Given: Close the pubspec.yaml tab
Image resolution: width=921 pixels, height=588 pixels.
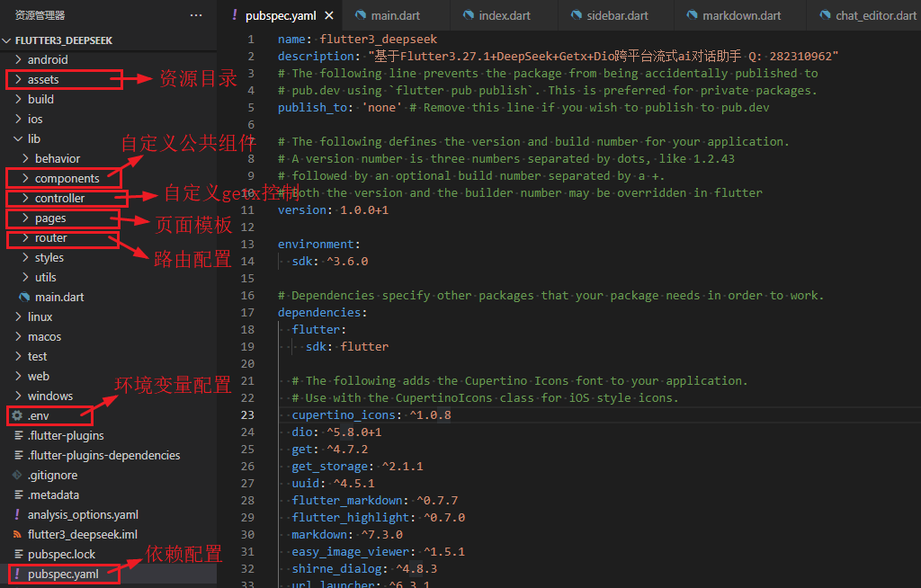Looking at the screenshot, I should (328, 15).
